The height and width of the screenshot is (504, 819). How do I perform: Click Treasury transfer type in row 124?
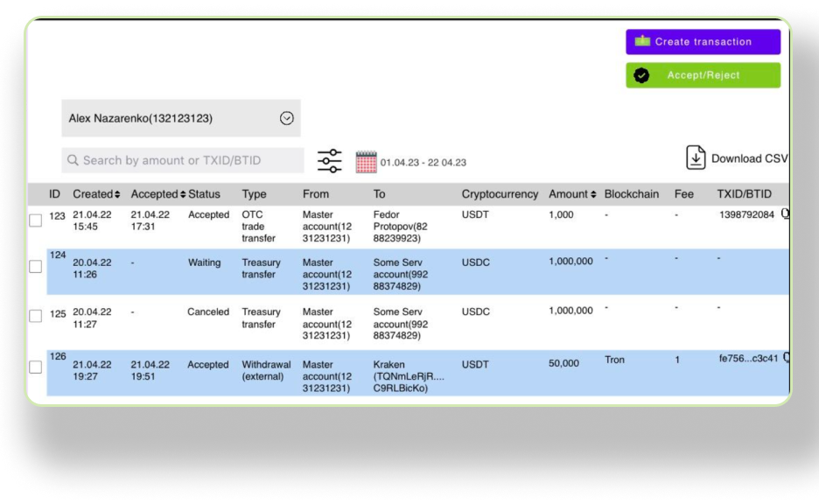pos(261,268)
